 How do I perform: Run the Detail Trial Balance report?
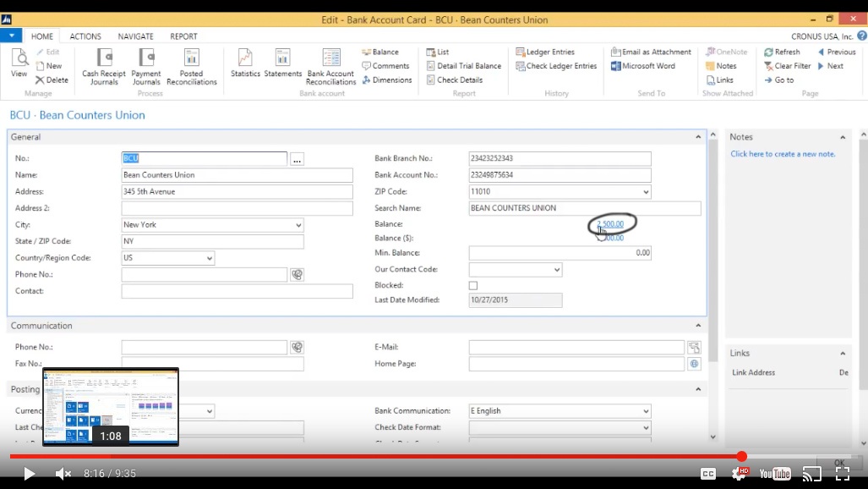[x=464, y=66]
